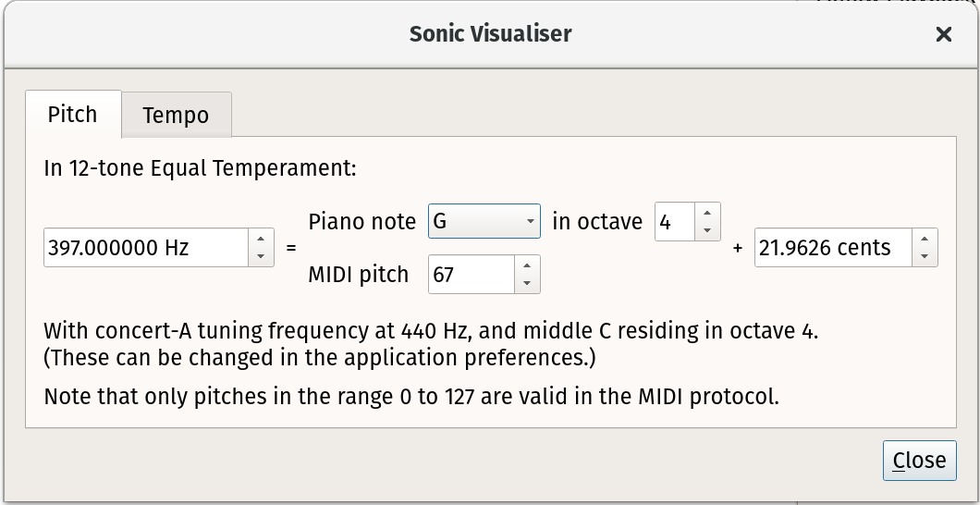
Task: Decrease the frequency Hz value
Action: pos(261,256)
